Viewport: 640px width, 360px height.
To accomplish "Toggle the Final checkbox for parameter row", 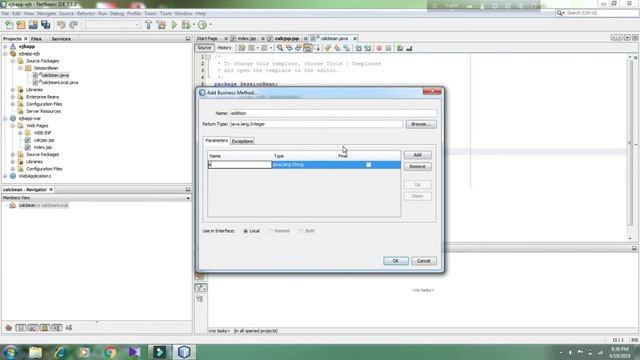I will (x=369, y=164).
